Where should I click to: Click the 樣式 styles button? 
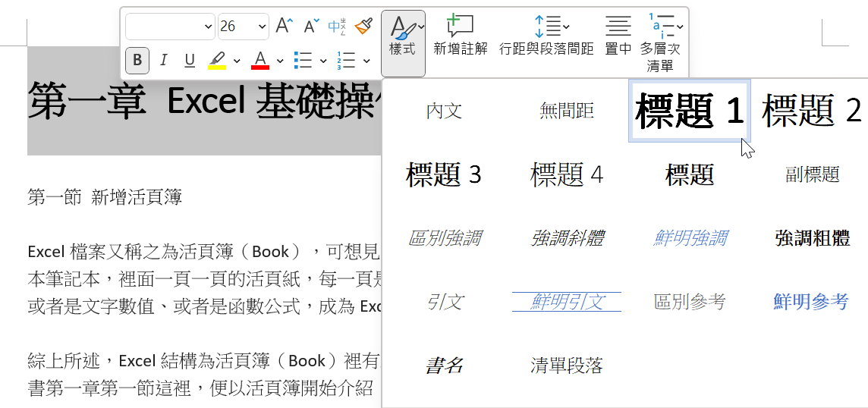tap(403, 43)
